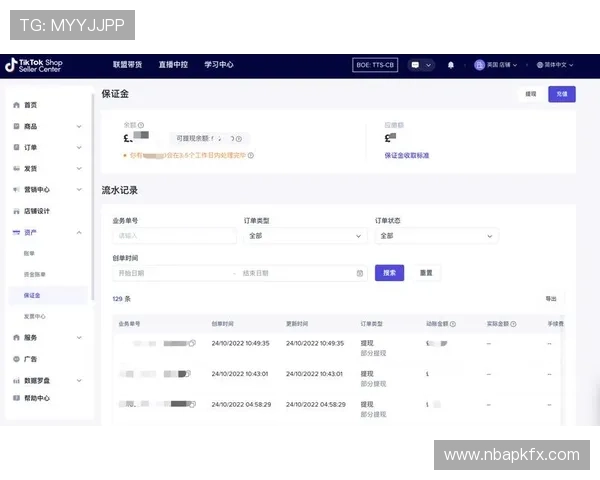
Task: Expand the 订单 sidebar menu
Action: (x=79, y=147)
